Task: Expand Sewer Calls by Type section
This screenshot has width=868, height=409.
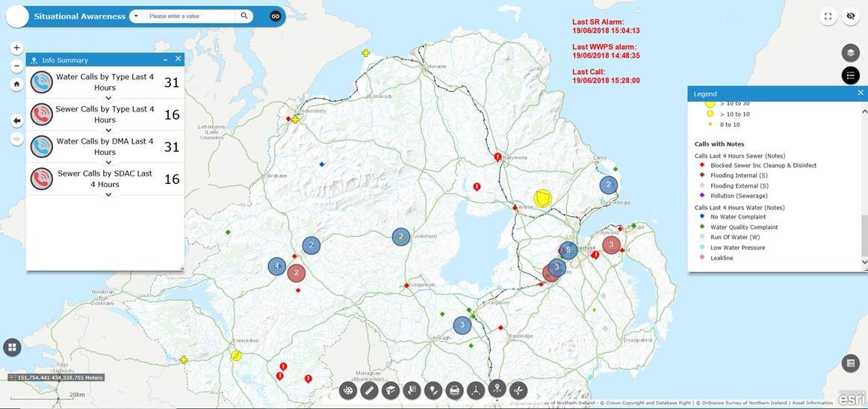Action: pos(108,130)
